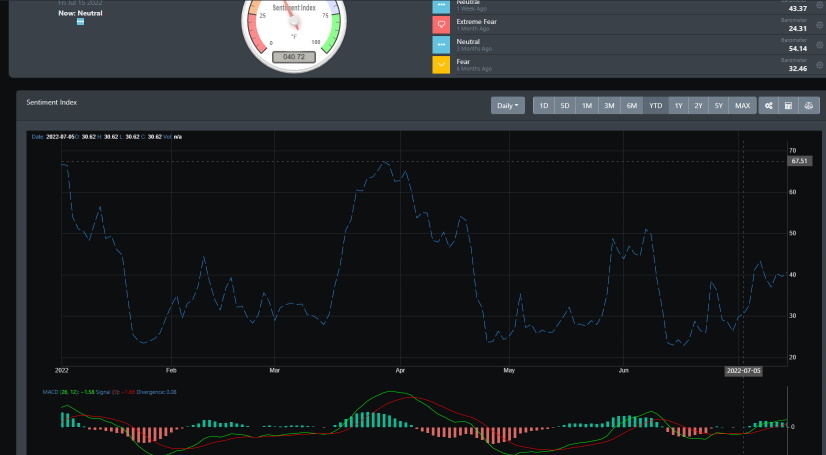This screenshot has width=826, height=455.
Task: Click the barometer value 54.14
Action: (798, 48)
